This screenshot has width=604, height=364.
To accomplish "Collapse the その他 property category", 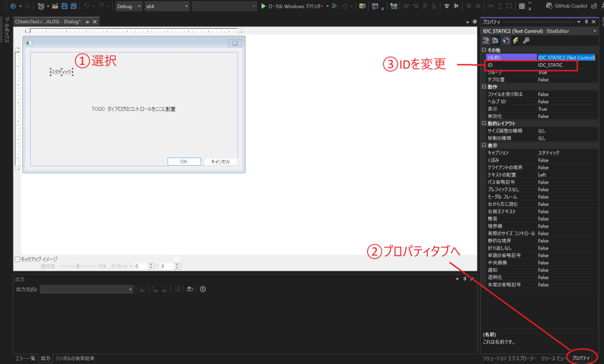I will (x=484, y=50).
